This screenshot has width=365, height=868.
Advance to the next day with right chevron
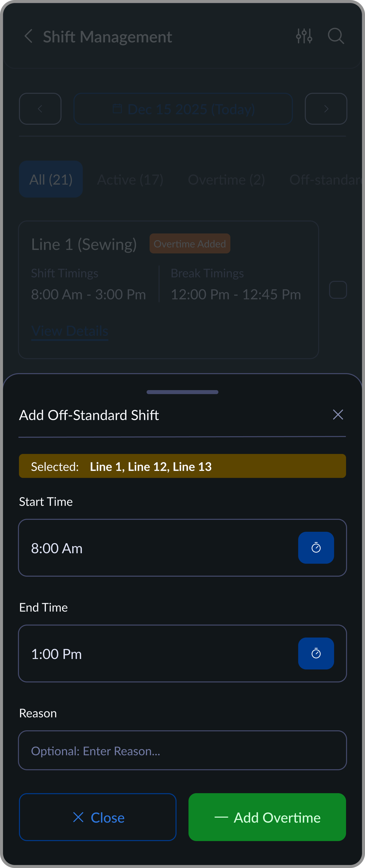[325, 109]
